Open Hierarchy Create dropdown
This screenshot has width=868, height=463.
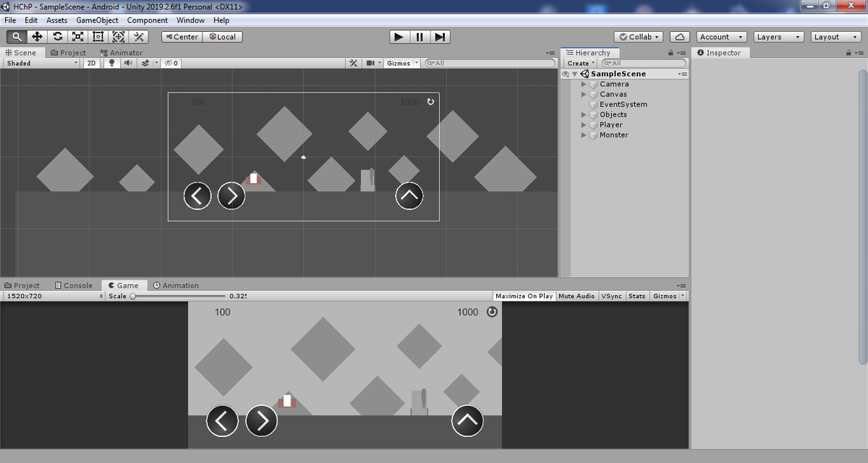(582, 63)
